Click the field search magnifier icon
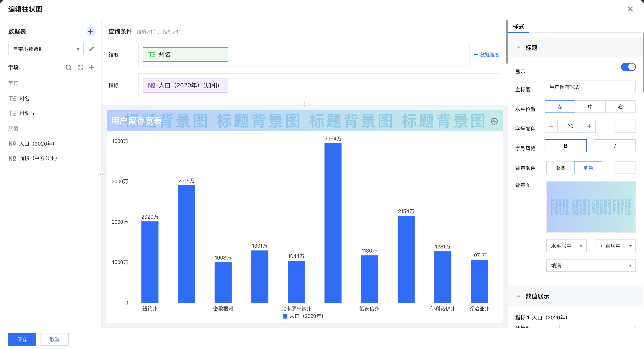This screenshot has height=349, width=644. pyautogui.click(x=68, y=68)
